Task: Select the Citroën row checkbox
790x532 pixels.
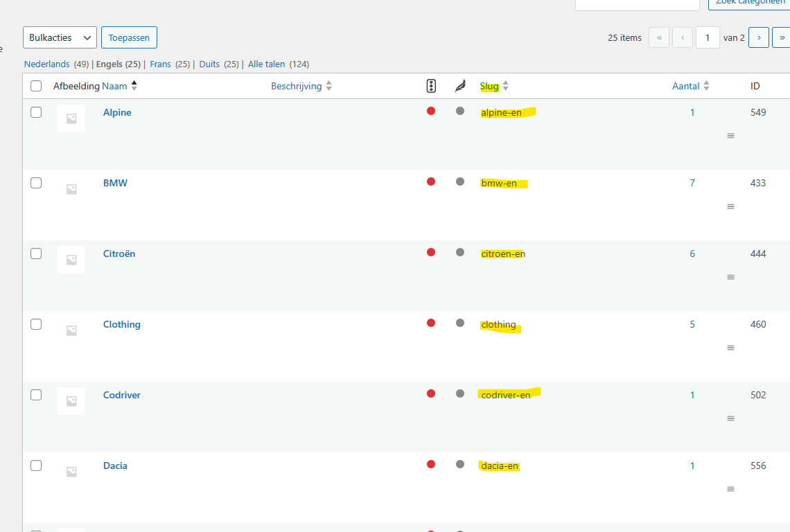Action: coord(36,254)
